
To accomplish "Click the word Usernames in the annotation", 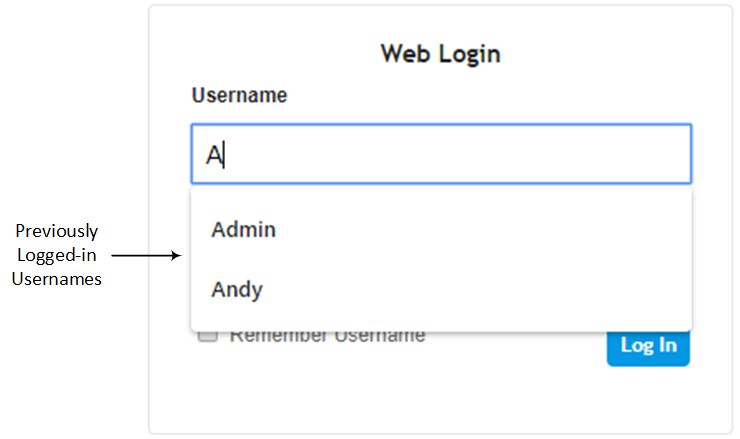I will (57, 280).
